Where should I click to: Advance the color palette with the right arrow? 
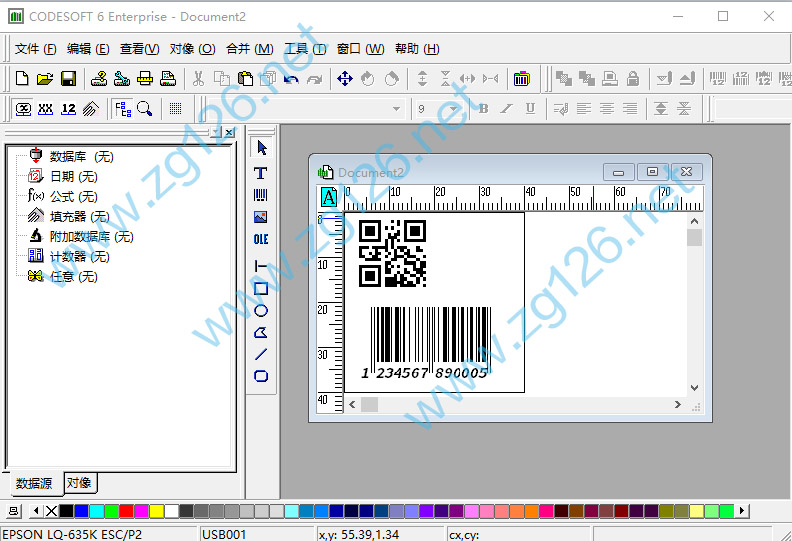(x=741, y=511)
